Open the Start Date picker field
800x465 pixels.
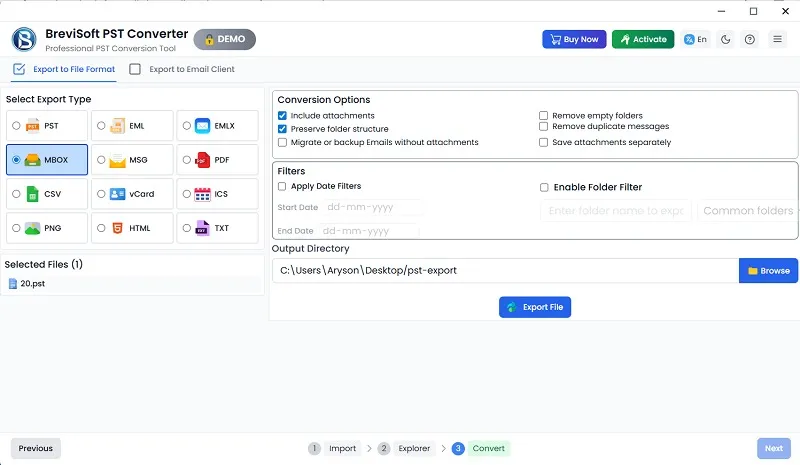pyautogui.click(x=371, y=208)
